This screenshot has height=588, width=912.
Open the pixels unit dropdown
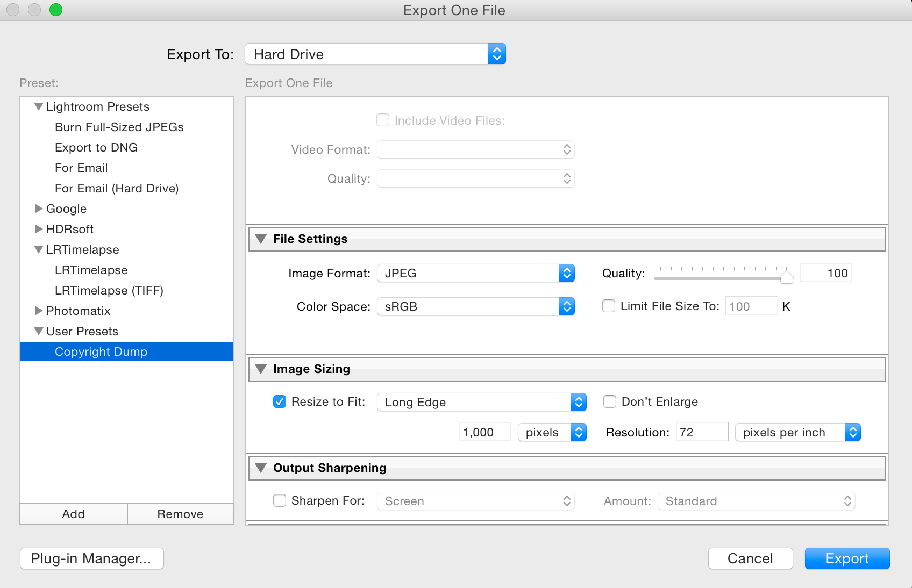[x=552, y=432]
